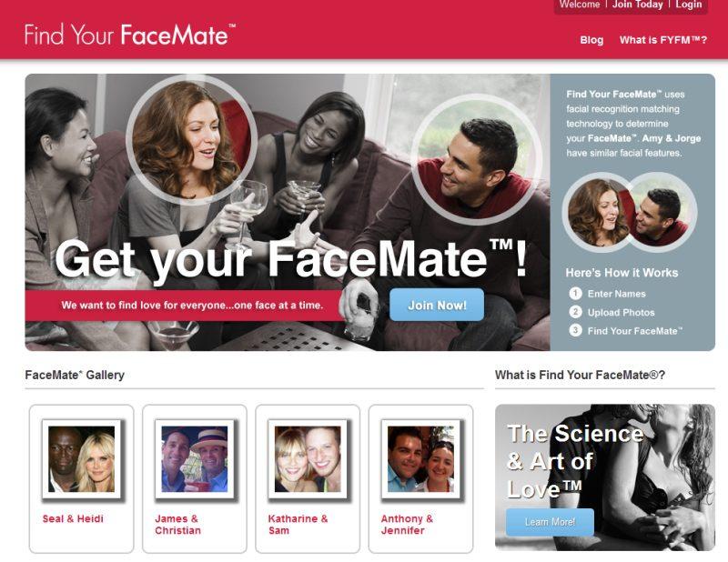The height and width of the screenshot is (562, 728).
Task: Open the Anthony & Jennifer photo thumbnail
Action: point(420,459)
